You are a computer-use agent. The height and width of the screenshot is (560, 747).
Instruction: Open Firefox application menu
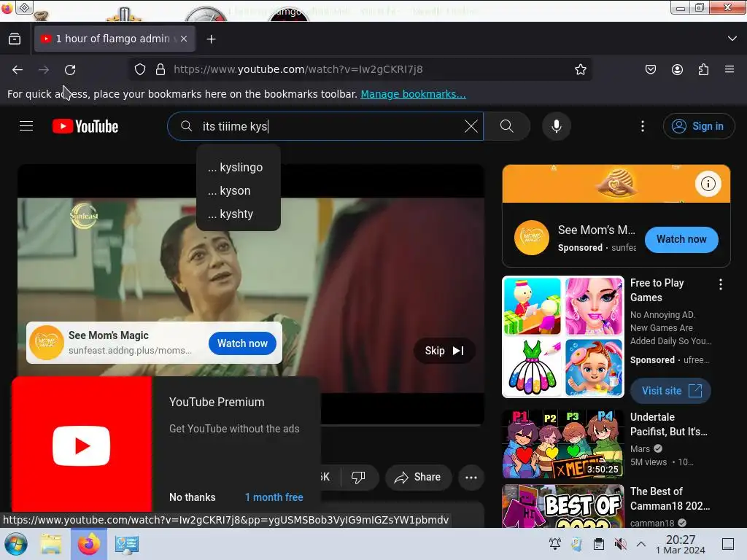click(729, 69)
